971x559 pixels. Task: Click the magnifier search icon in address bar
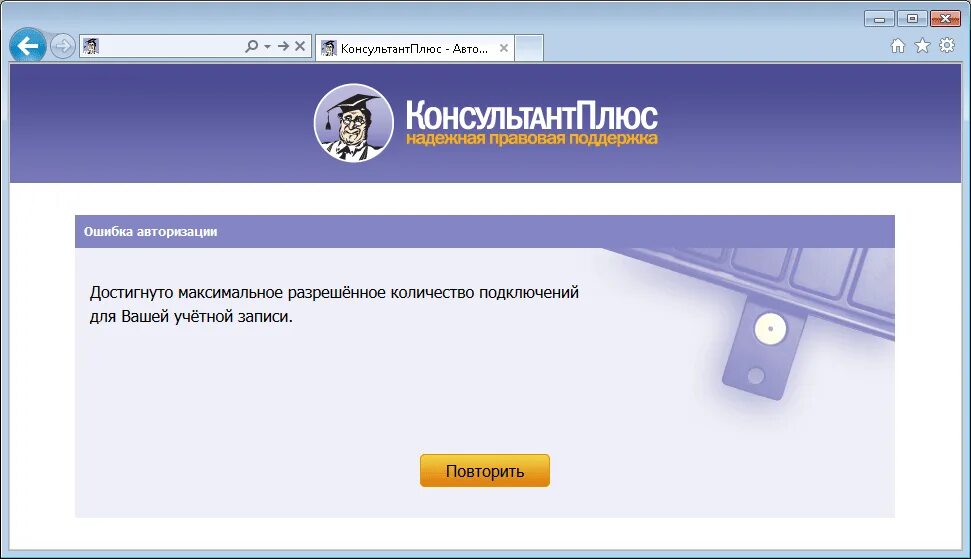point(251,46)
